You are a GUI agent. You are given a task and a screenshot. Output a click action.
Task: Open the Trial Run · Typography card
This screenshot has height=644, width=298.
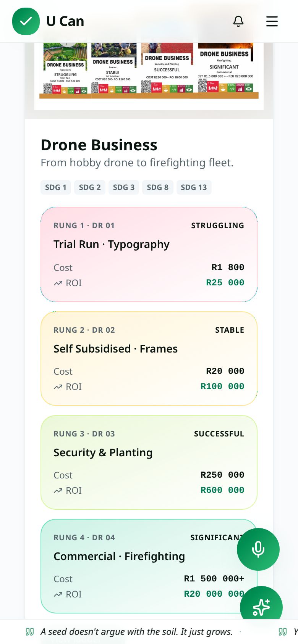pos(149,254)
